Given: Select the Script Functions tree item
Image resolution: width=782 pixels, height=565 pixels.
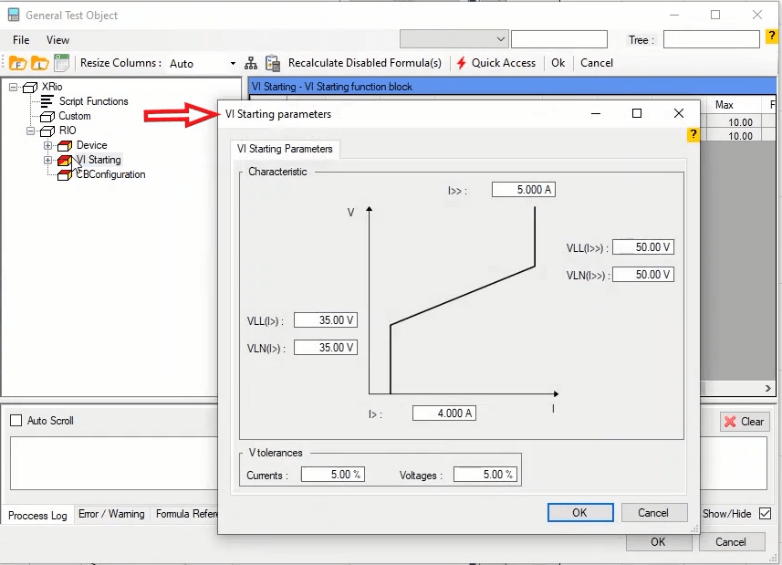Looking at the screenshot, I should [93, 101].
